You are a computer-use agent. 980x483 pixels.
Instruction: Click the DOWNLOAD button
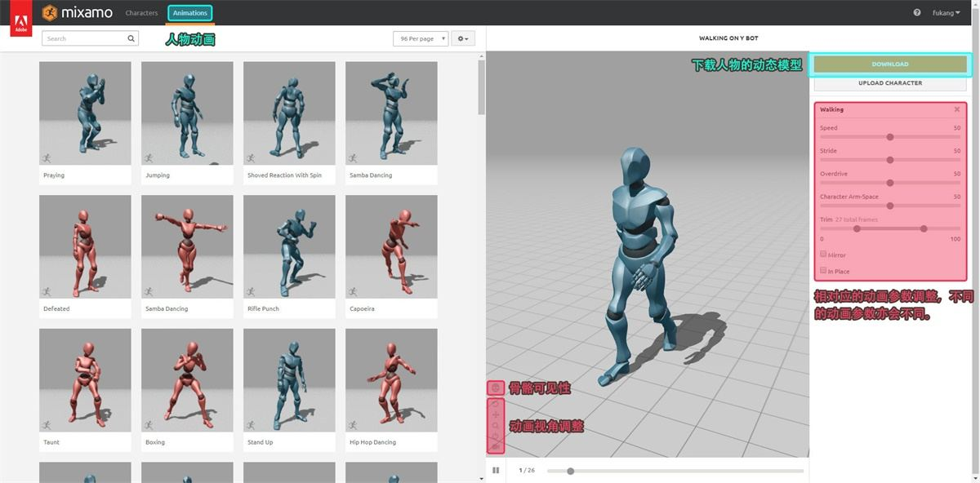[x=890, y=64]
